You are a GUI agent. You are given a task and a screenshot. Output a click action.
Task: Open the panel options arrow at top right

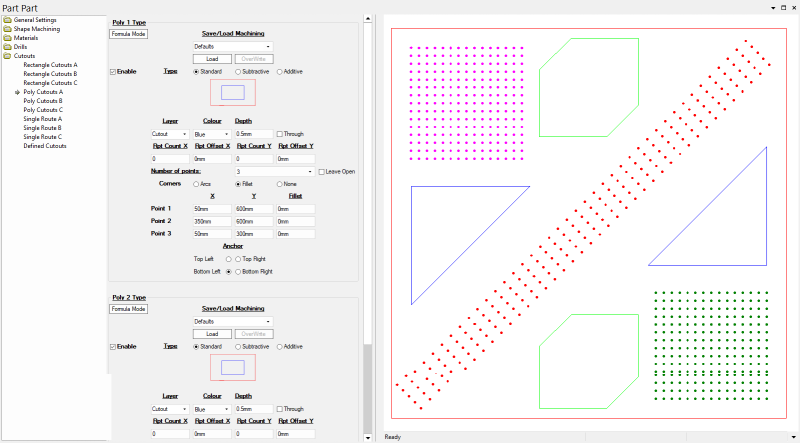(773, 7)
